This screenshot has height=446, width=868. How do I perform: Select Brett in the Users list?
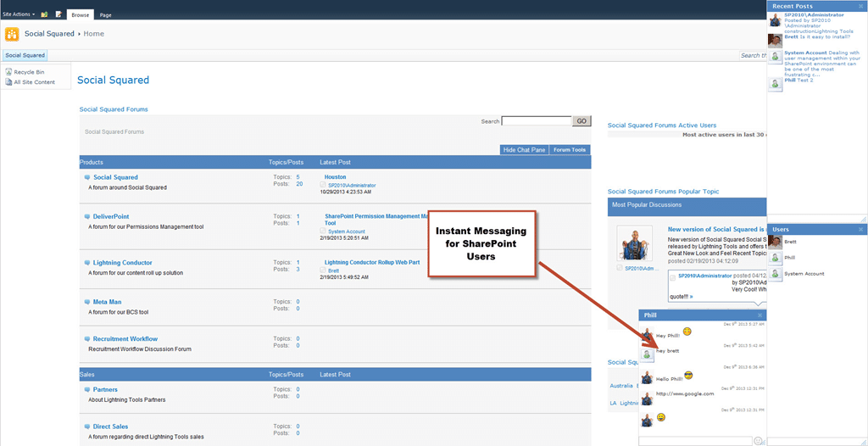(791, 243)
